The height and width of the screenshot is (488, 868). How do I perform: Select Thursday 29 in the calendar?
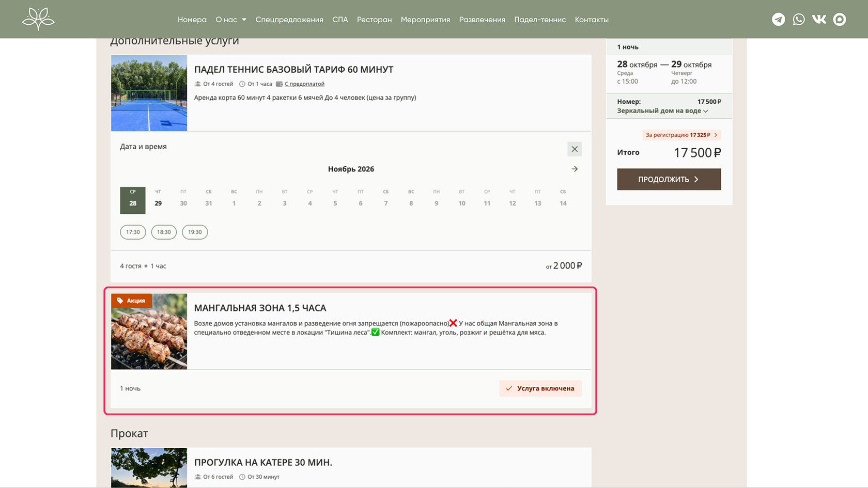pos(158,200)
